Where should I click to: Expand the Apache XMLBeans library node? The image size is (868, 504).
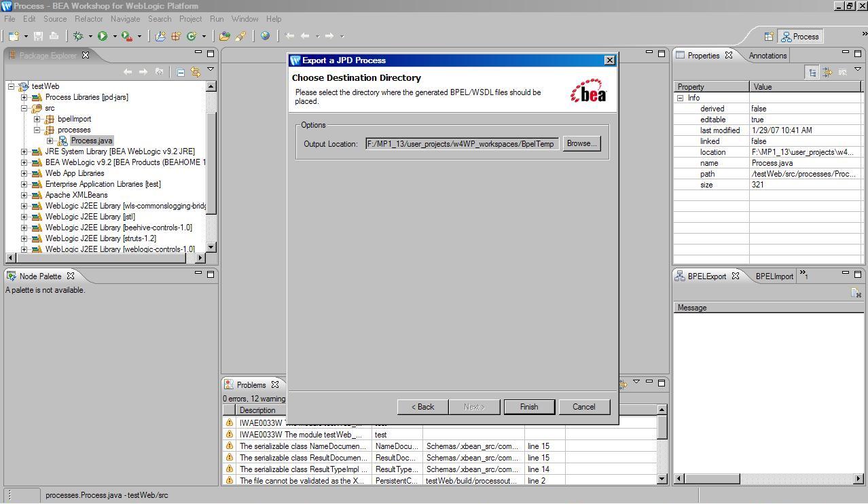[x=24, y=195]
